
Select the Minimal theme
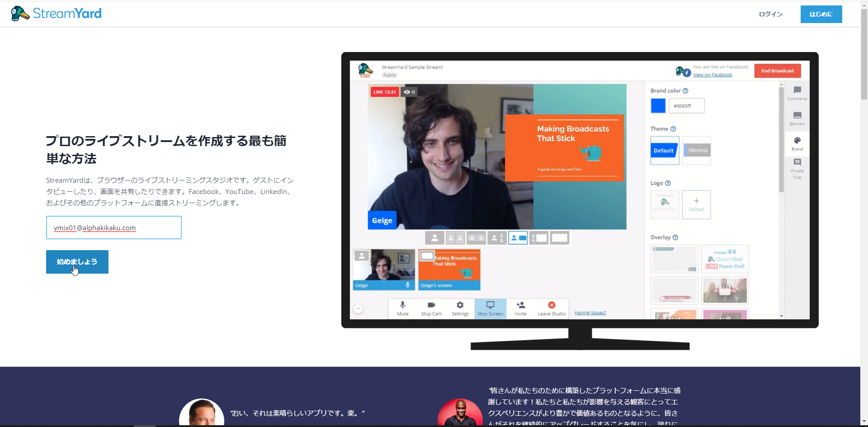(697, 151)
